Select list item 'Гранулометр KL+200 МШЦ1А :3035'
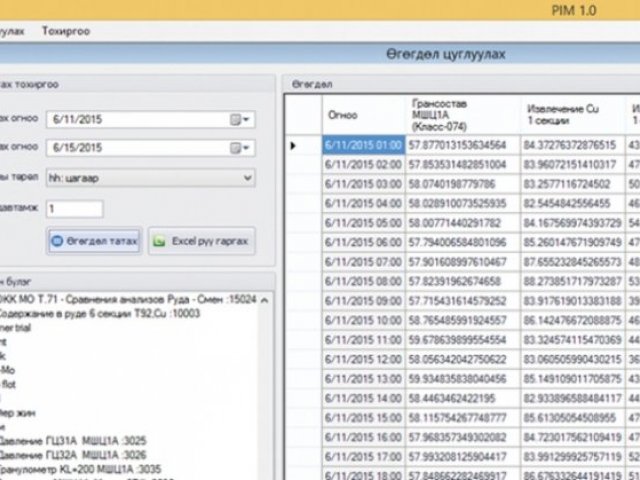640x480 pixels. pos(81,469)
